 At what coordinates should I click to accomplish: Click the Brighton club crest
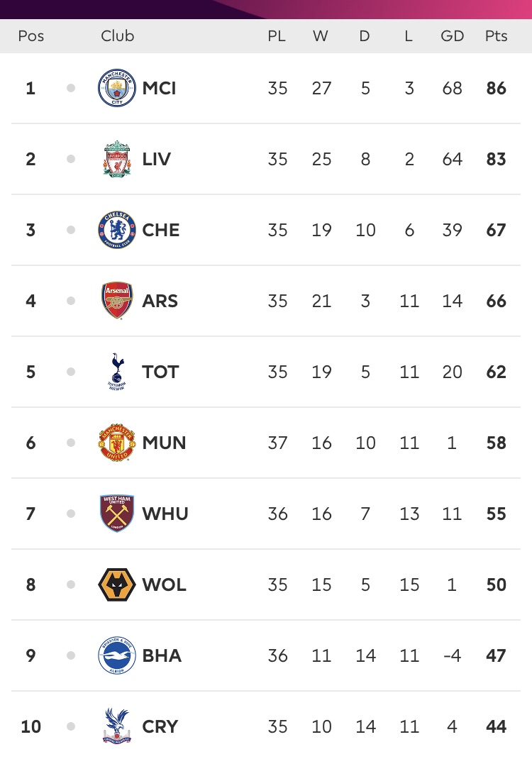[116, 655]
